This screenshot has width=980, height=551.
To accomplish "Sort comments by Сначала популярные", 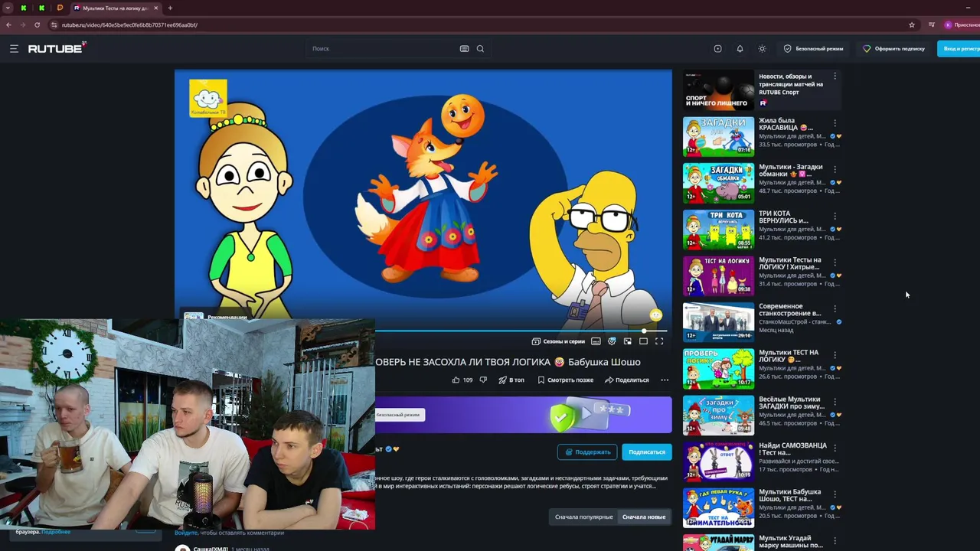I will click(x=584, y=517).
